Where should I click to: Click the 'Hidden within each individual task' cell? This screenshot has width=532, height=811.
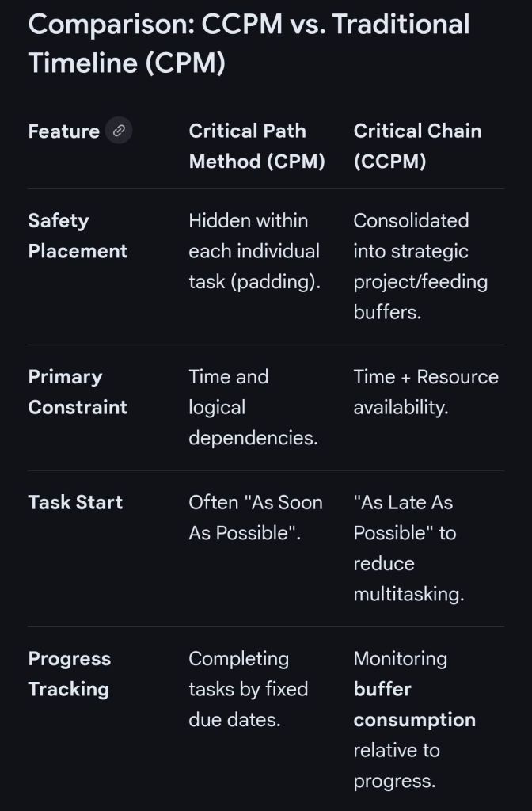(253, 251)
